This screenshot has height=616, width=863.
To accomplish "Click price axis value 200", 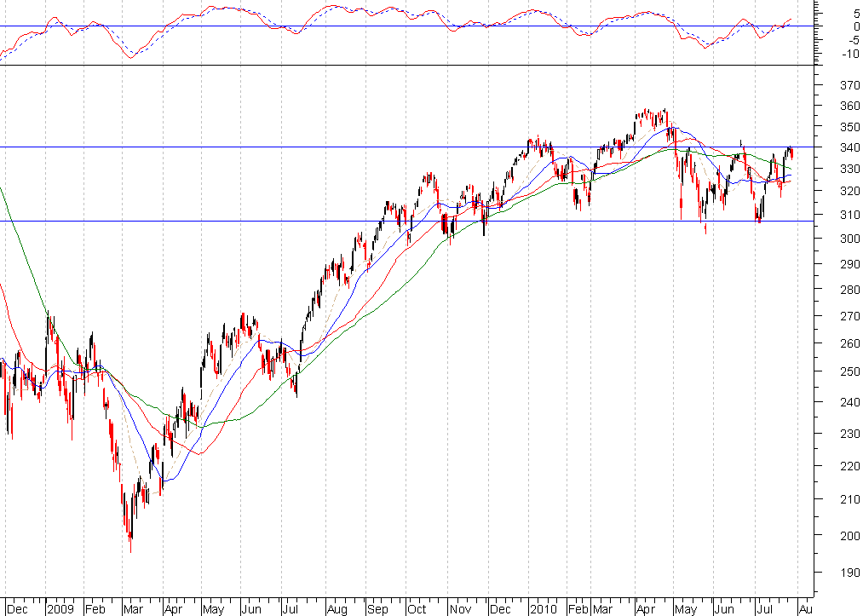I will [849, 536].
